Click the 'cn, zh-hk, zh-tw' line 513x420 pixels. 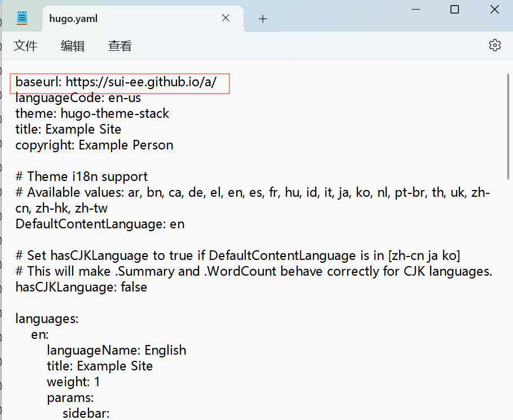[61, 208]
